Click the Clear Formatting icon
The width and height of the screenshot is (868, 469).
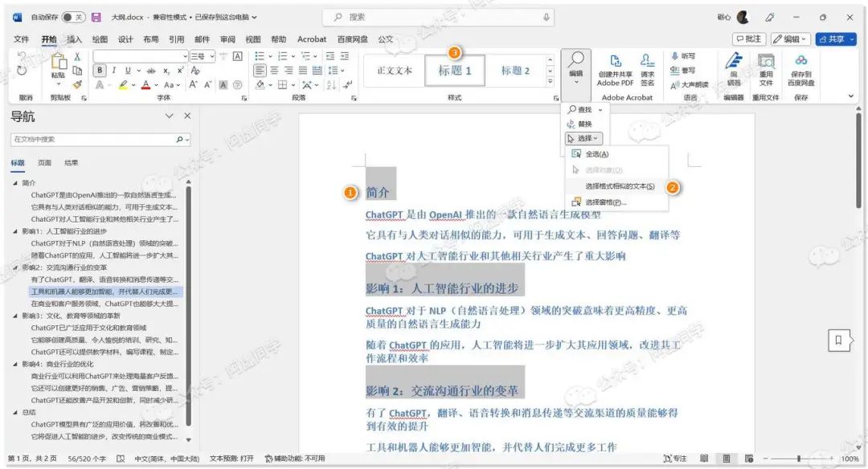tap(194, 71)
